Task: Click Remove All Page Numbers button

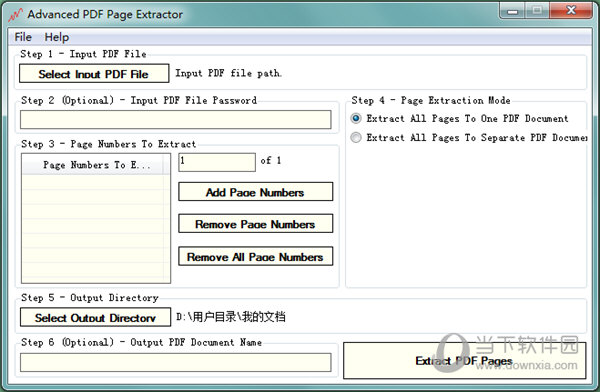Action: point(256,256)
